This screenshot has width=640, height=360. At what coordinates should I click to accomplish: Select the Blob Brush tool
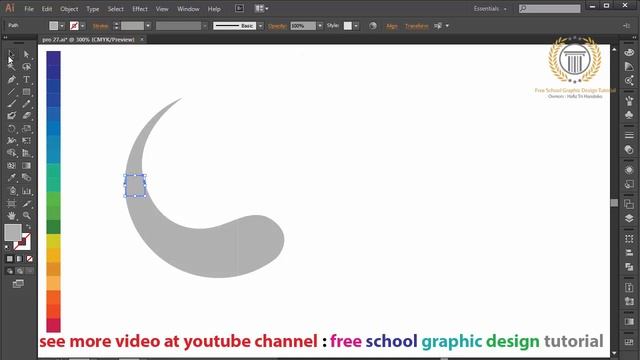[11, 116]
